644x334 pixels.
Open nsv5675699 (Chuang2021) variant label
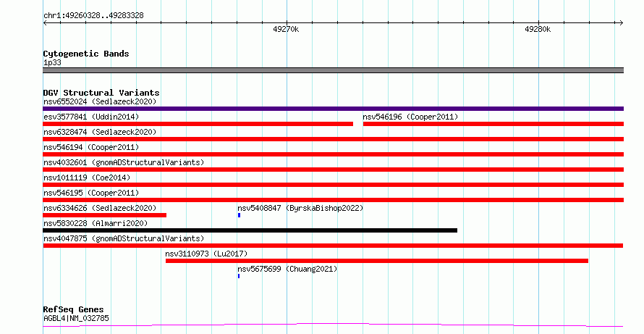tap(287, 269)
